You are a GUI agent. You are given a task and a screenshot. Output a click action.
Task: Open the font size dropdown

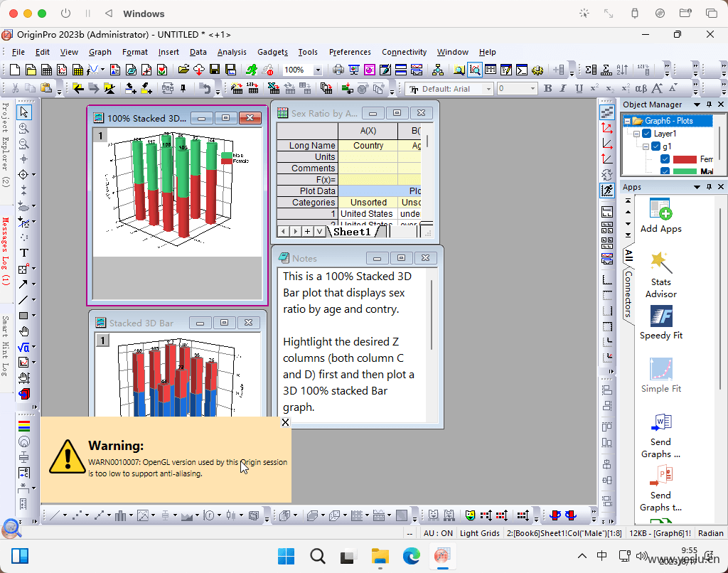(532, 89)
